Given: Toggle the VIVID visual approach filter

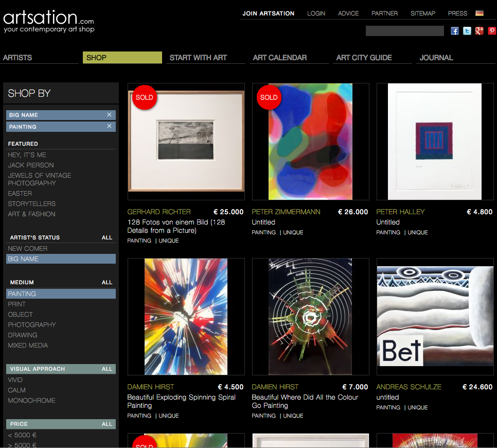Looking at the screenshot, I should pyautogui.click(x=15, y=380).
